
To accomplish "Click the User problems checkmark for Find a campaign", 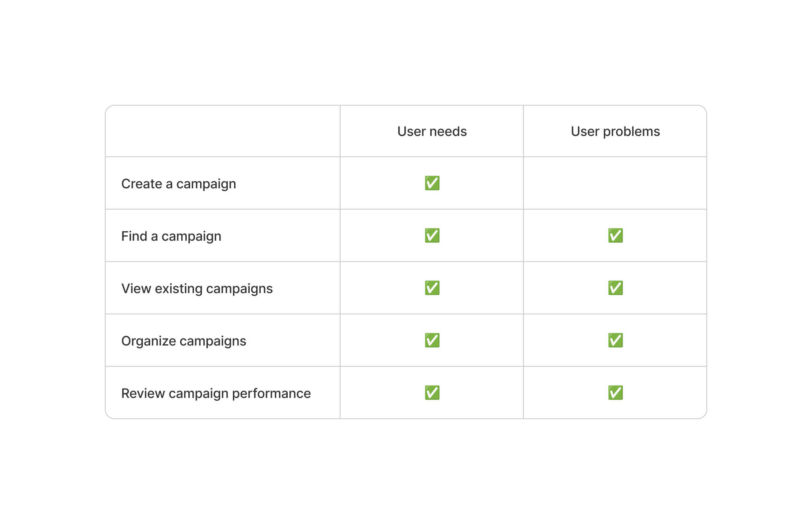I will coord(615,235).
